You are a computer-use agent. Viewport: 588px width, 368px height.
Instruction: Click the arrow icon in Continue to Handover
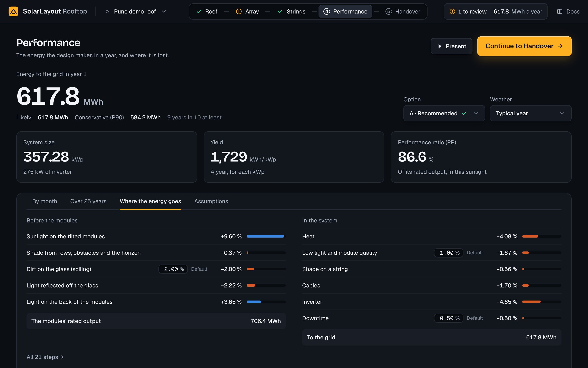coord(560,46)
